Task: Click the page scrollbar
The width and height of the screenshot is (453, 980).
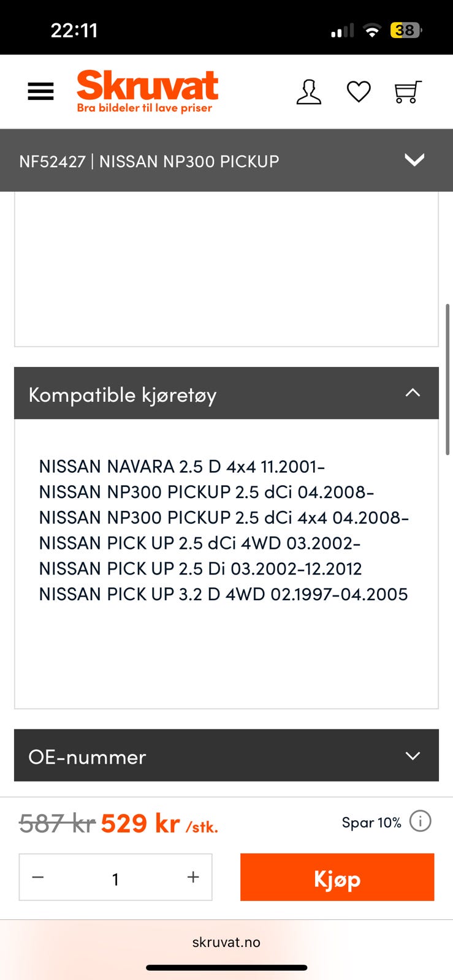Action: [x=448, y=380]
